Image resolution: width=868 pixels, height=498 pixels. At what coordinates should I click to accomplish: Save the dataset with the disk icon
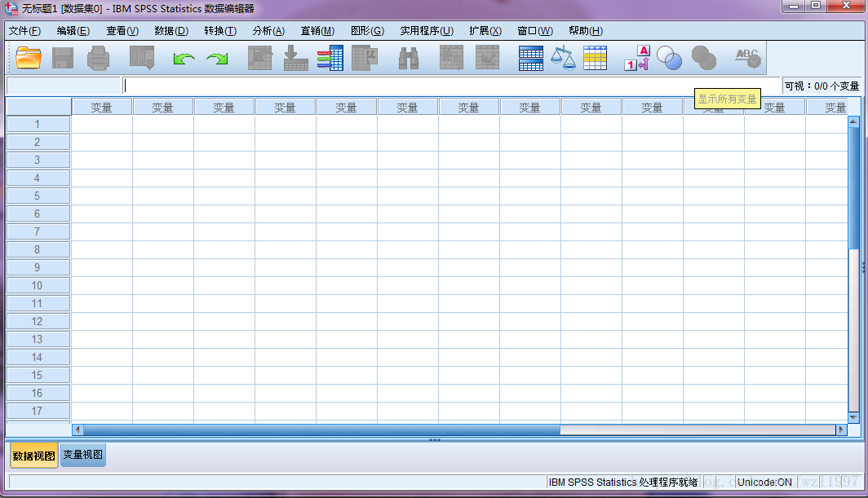point(63,58)
